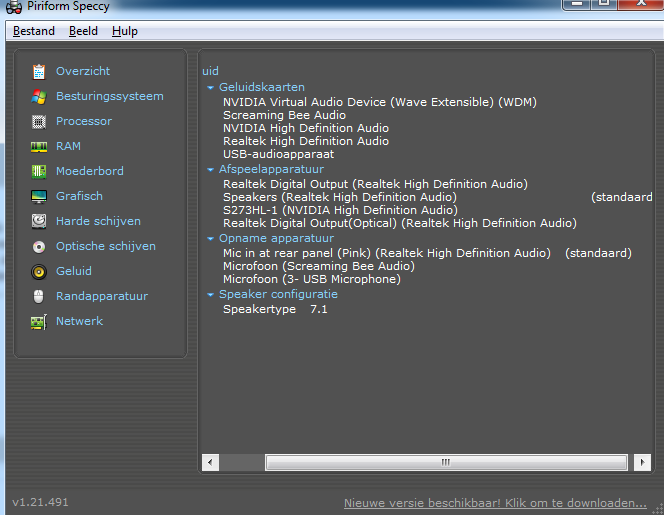Click the Moederbord green board icon
Image resolution: width=664 pixels, height=515 pixels.
[39, 172]
